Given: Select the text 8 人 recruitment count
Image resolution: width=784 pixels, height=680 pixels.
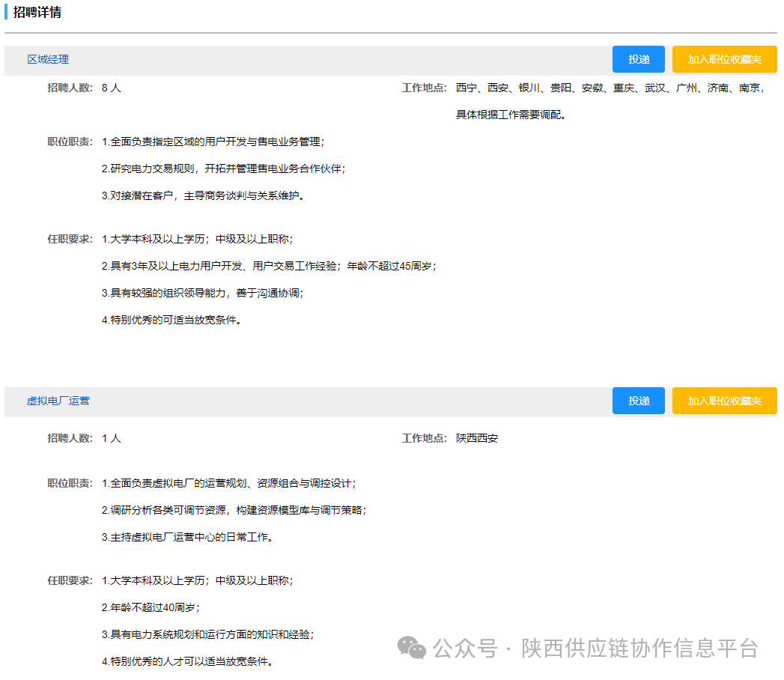Looking at the screenshot, I should pos(111,88).
